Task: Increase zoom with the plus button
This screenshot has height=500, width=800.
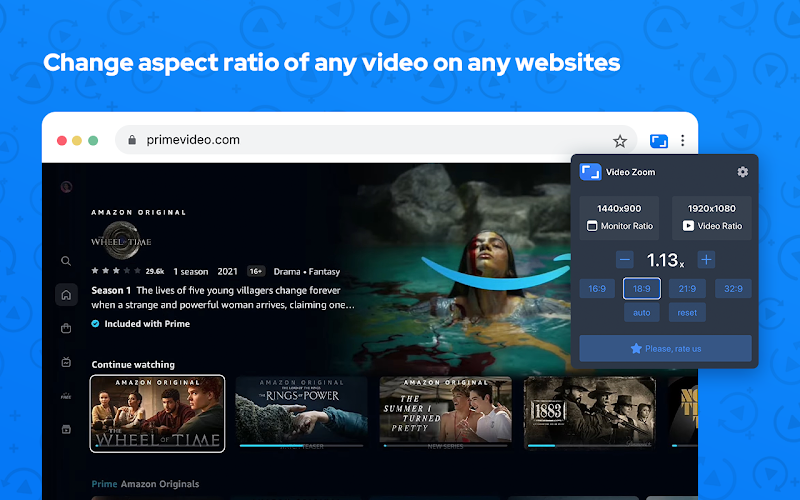Action: tap(706, 260)
